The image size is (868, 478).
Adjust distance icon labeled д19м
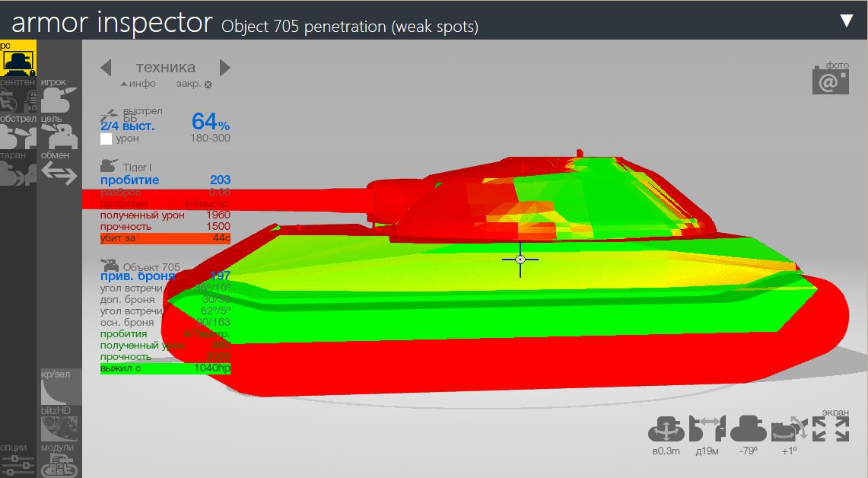tap(707, 429)
